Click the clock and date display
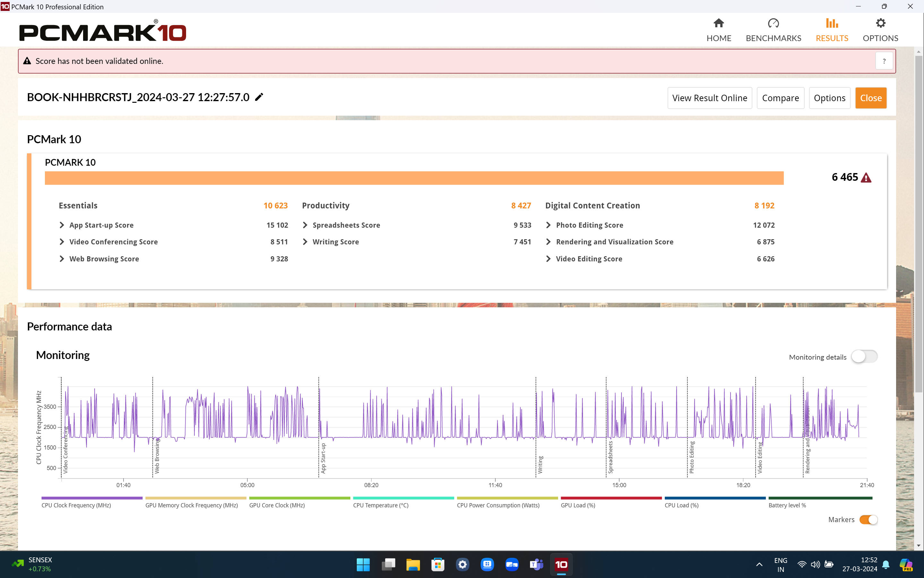924x578 pixels. (x=860, y=564)
